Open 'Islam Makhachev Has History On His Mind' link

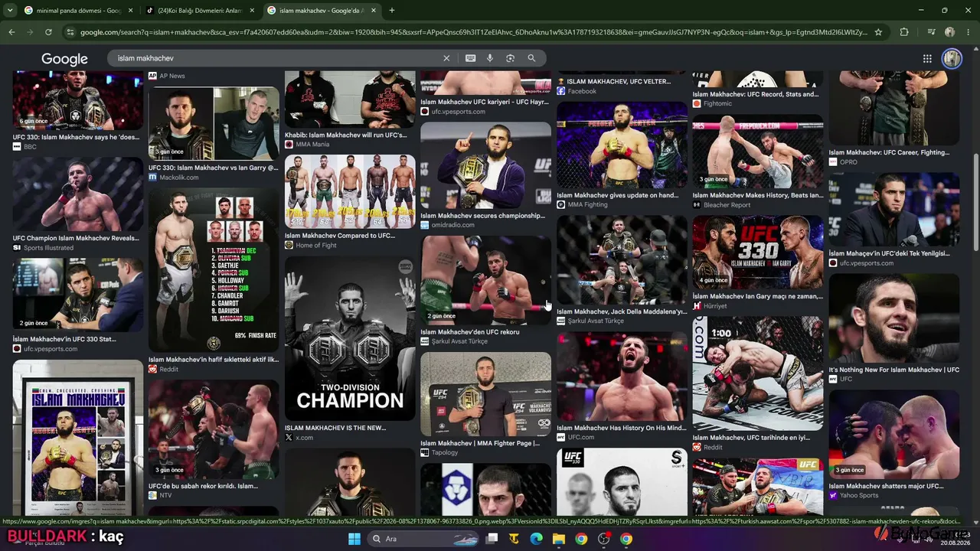point(622,428)
